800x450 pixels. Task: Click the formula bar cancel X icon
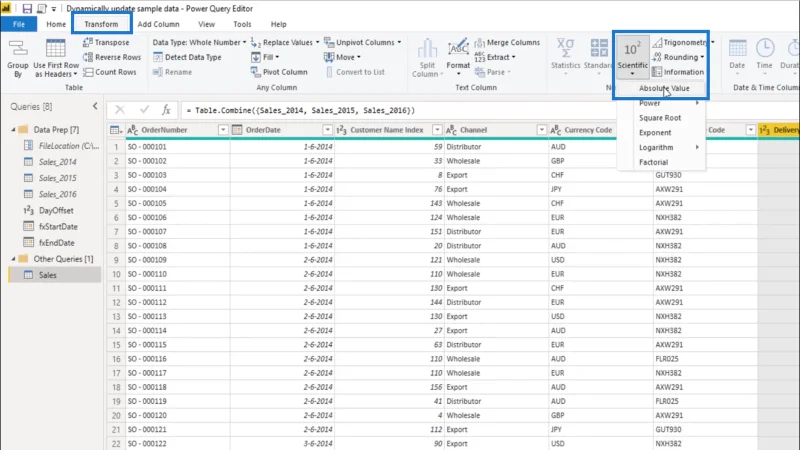click(119, 110)
